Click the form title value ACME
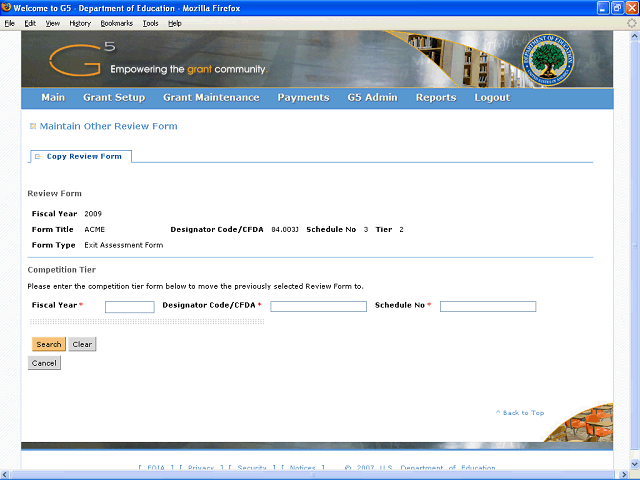640x480 pixels. 95,230
